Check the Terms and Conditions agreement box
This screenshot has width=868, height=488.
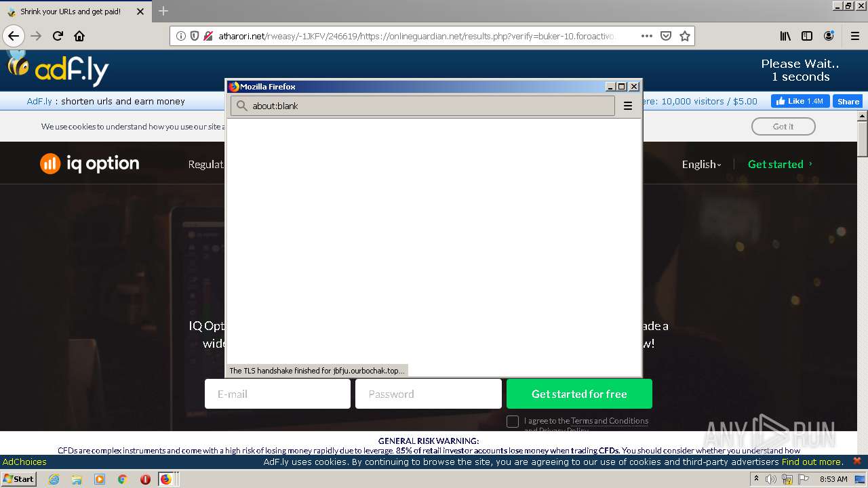point(513,422)
